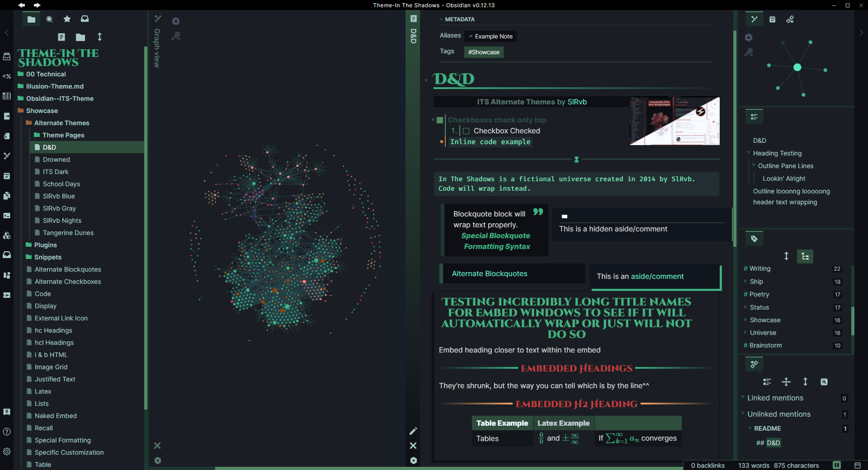Click the D&D pane document icon
Screen dimensions: 868x470
pos(413,19)
